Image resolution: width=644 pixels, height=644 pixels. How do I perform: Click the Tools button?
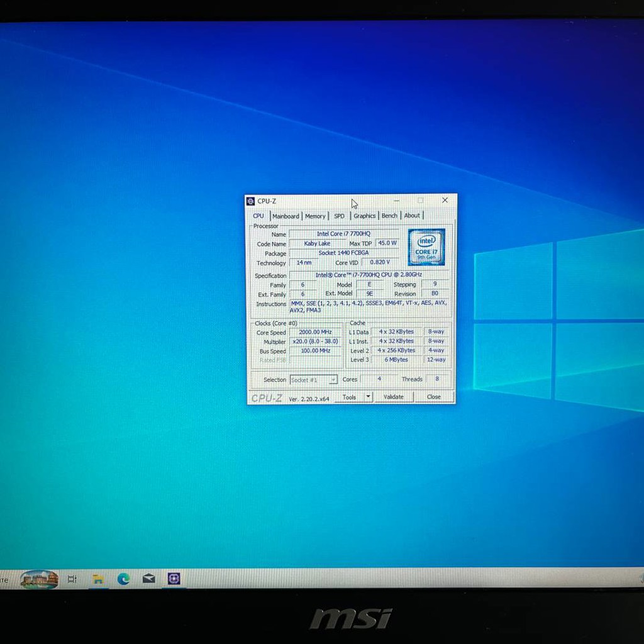tap(349, 397)
